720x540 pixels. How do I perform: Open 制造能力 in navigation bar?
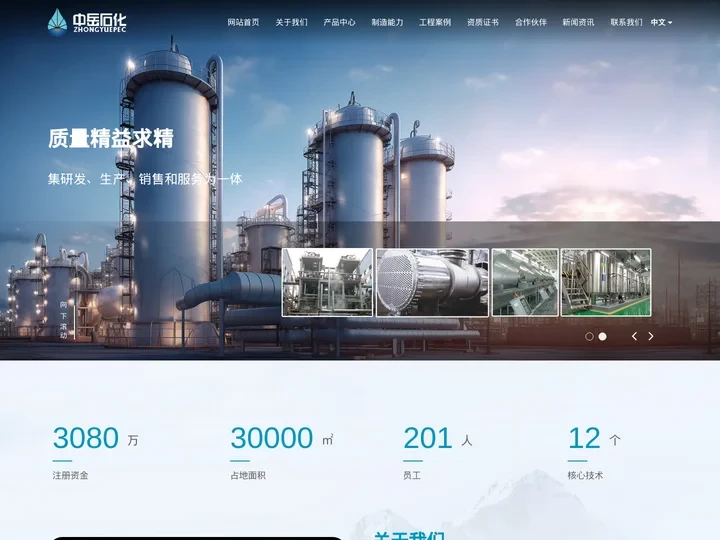tap(387, 22)
